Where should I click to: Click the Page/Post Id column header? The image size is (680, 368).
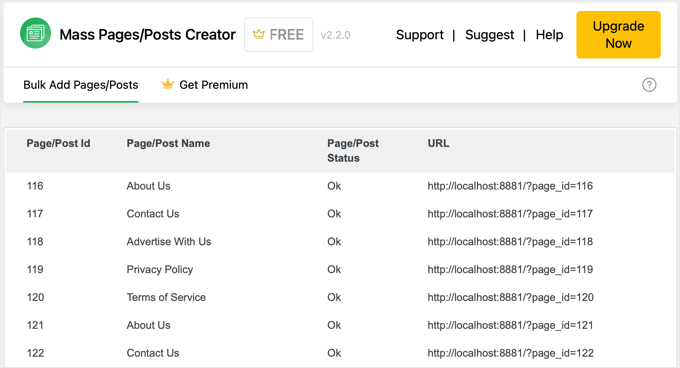pos(59,143)
